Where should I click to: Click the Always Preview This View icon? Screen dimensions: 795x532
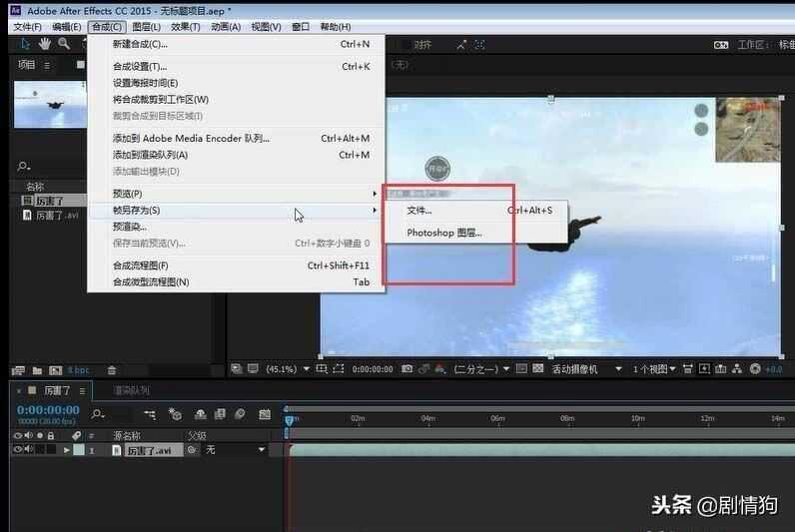coord(237,369)
